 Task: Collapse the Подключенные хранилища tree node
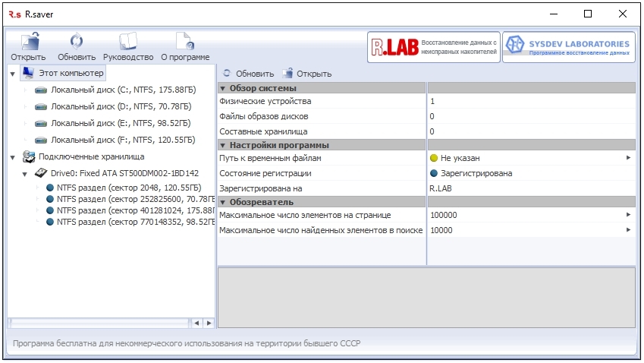point(13,157)
